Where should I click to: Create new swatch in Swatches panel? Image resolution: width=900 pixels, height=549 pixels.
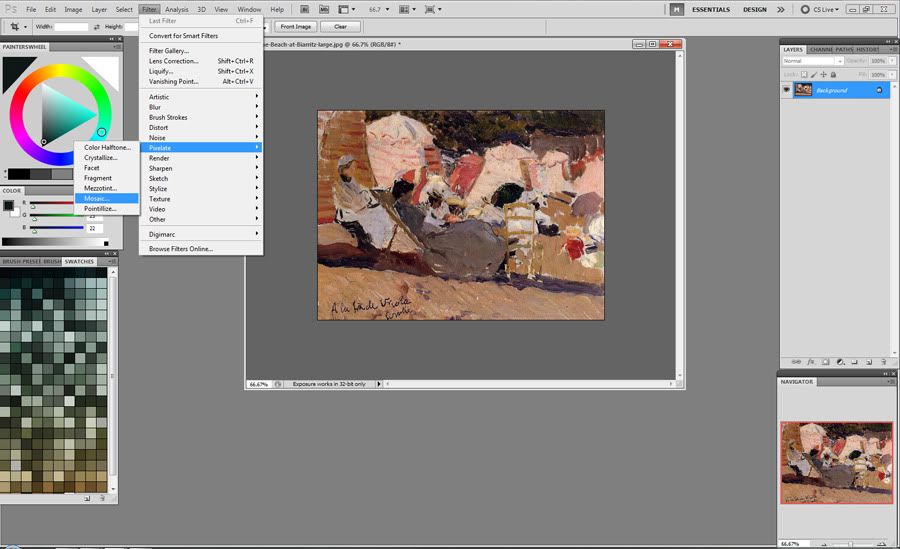[x=87, y=498]
